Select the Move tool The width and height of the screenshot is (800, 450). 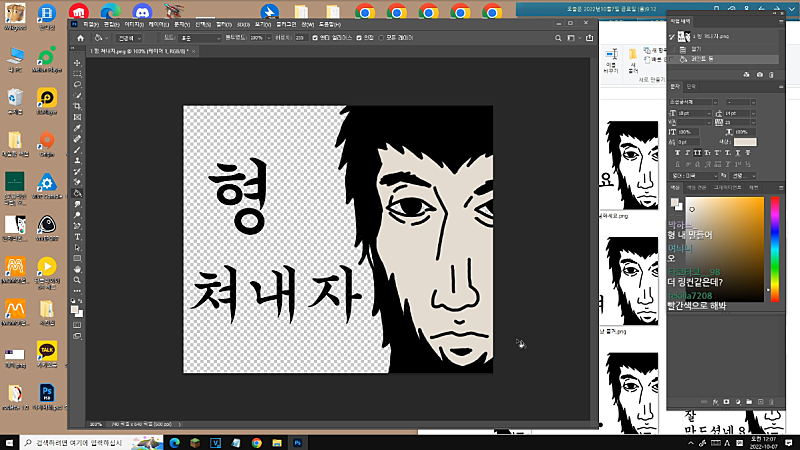[77, 63]
